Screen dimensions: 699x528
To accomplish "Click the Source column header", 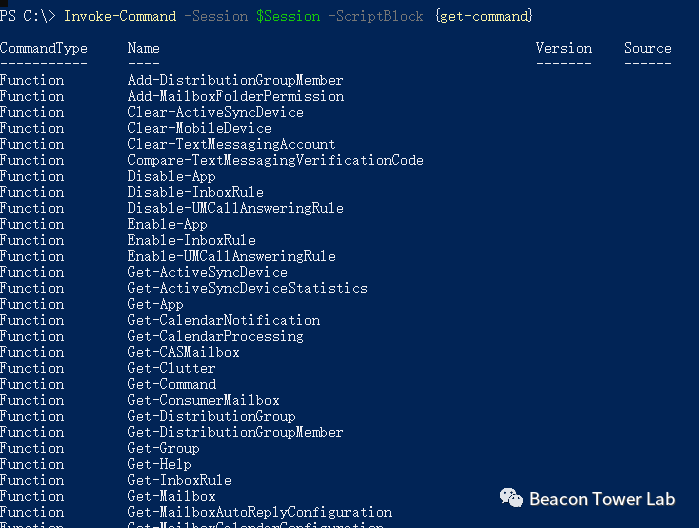I will (648, 48).
